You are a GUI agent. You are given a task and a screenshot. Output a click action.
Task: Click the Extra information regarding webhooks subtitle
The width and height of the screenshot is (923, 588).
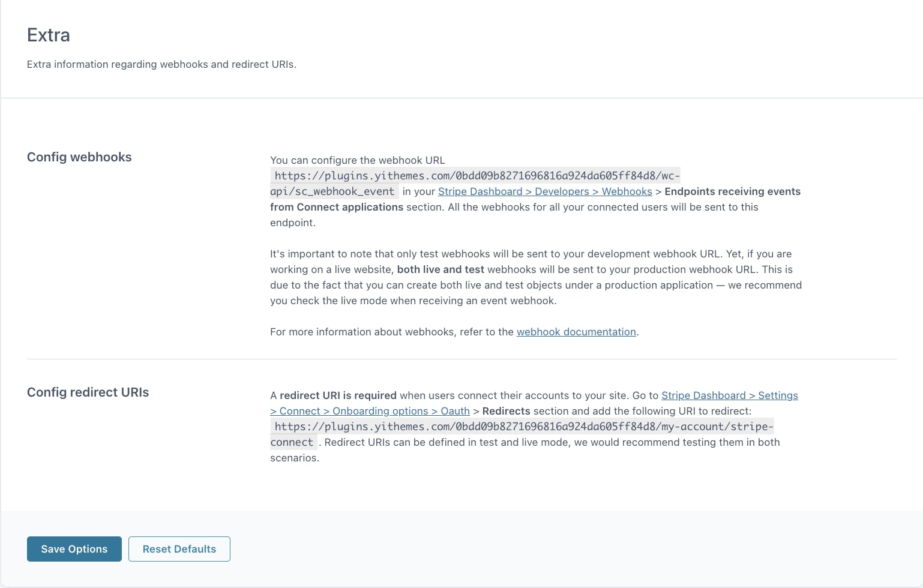pyautogui.click(x=161, y=64)
